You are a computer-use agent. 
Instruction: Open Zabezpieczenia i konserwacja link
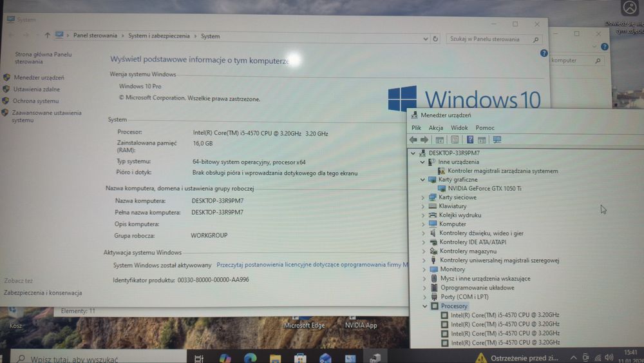pyautogui.click(x=43, y=293)
